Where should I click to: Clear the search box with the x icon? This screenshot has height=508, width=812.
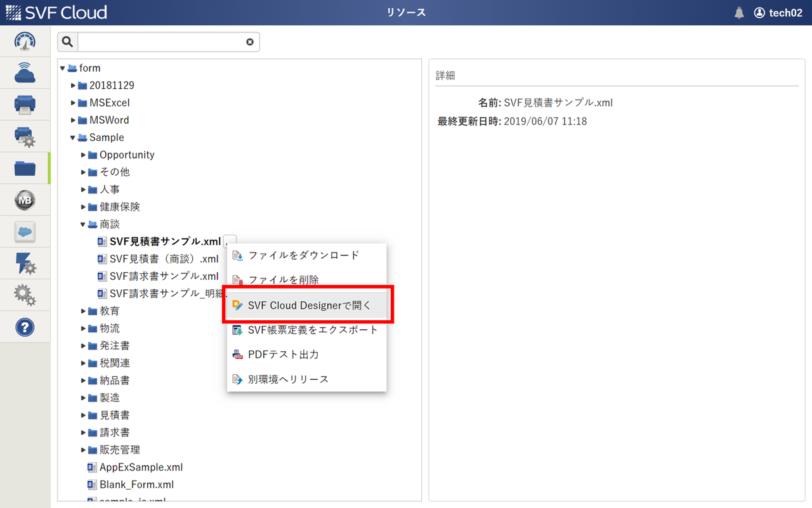249,42
